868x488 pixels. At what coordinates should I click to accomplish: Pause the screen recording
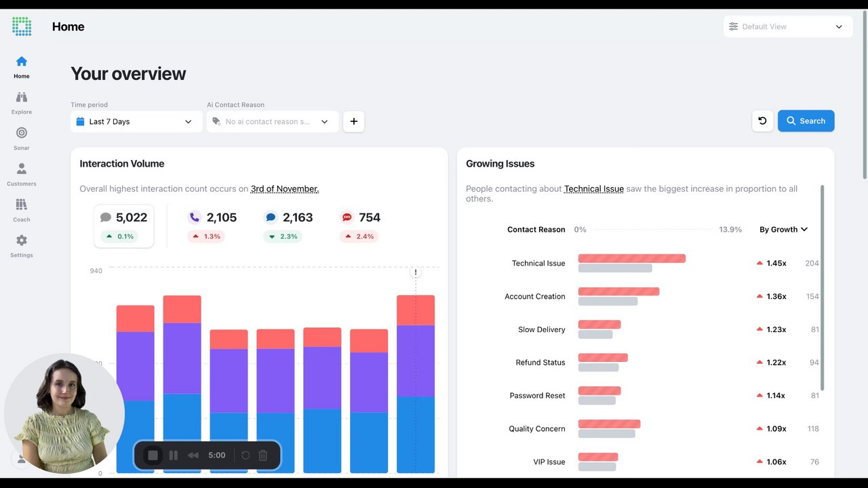click(174, 455)
